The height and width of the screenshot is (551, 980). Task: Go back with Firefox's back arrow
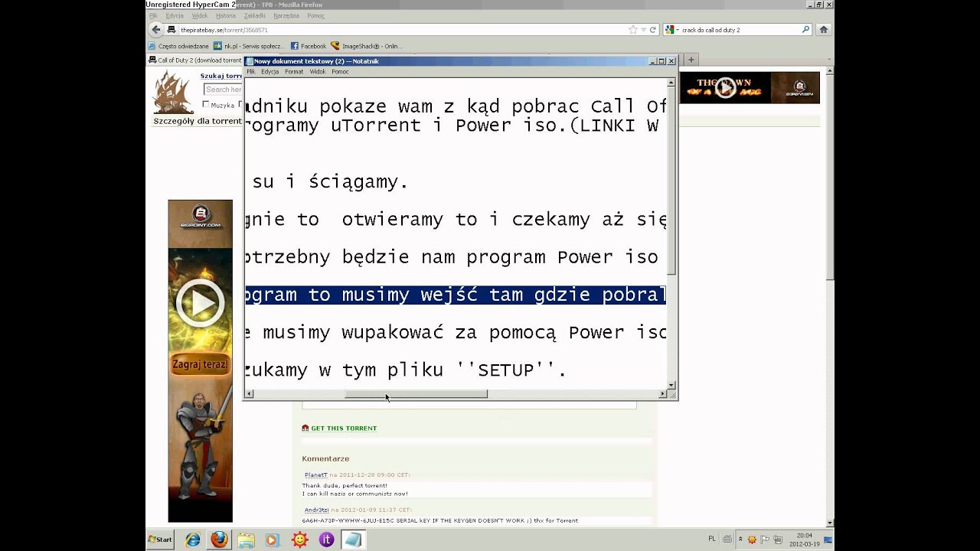click(x=156, y=30)
